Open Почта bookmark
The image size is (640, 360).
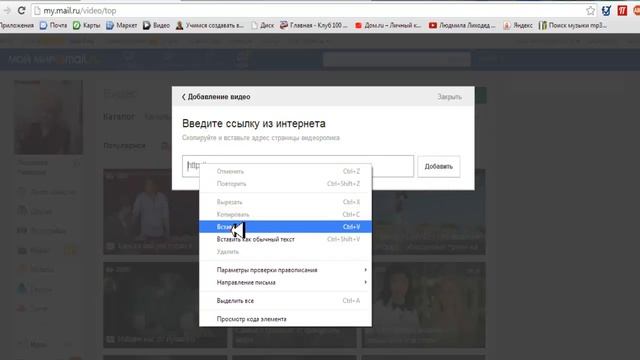53,25
